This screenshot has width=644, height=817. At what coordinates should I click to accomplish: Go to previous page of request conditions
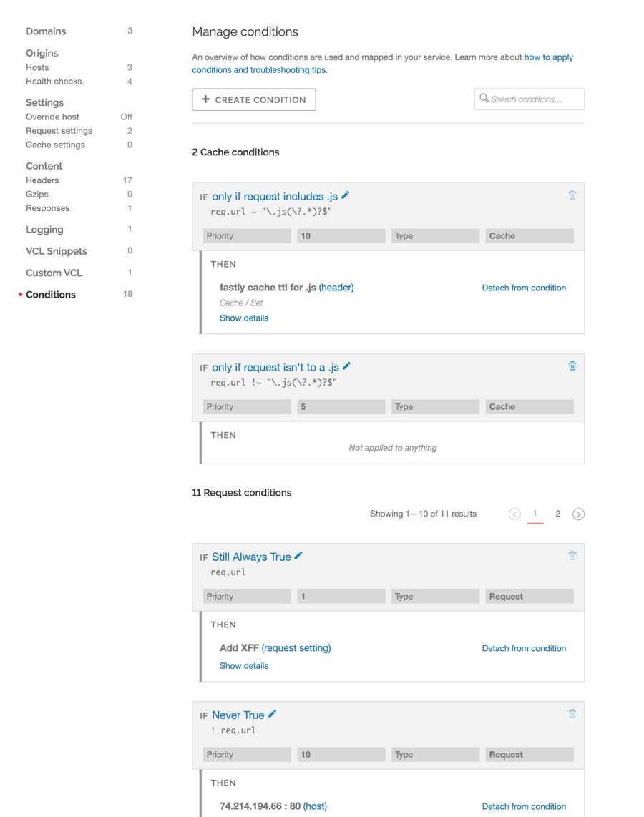tap(514, 514)
